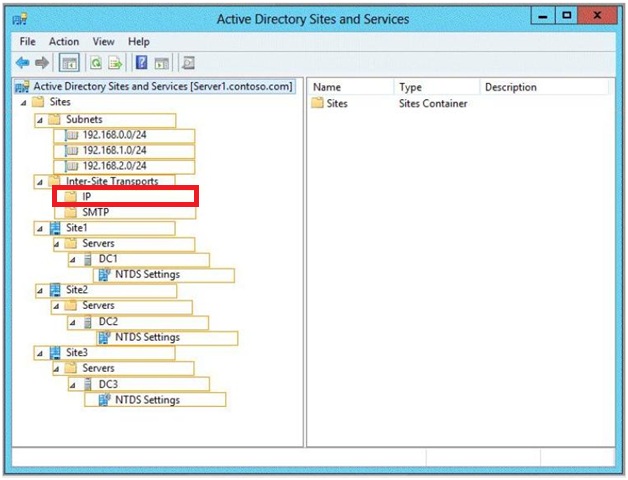The image size is (628, 480).
Task: Select the Inter-Site Transports label
Action: pos(112,181)
